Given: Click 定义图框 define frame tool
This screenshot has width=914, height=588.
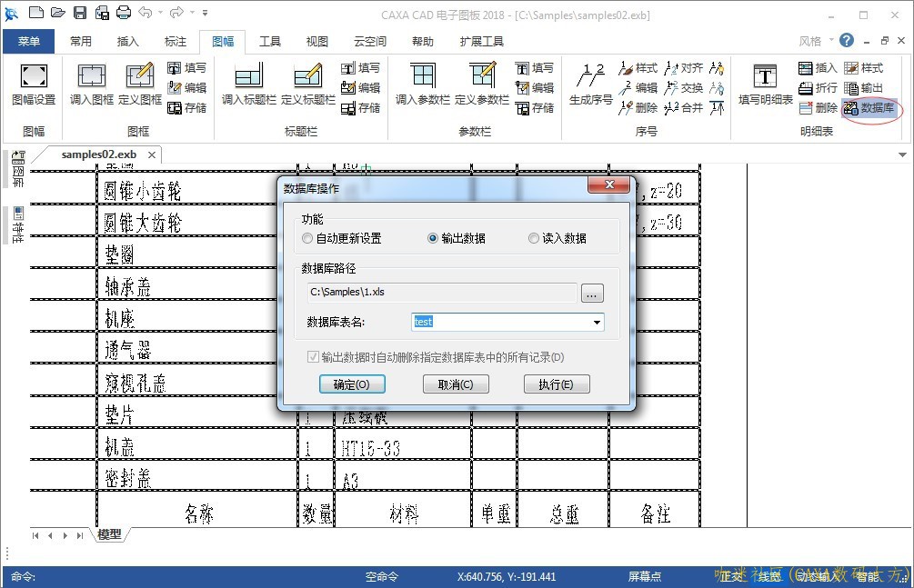Looking at the screenshot, I should click(140, 85).
